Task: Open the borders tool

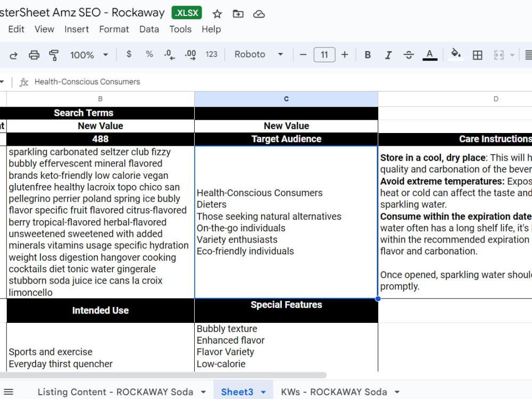Action: coord(477,55)
